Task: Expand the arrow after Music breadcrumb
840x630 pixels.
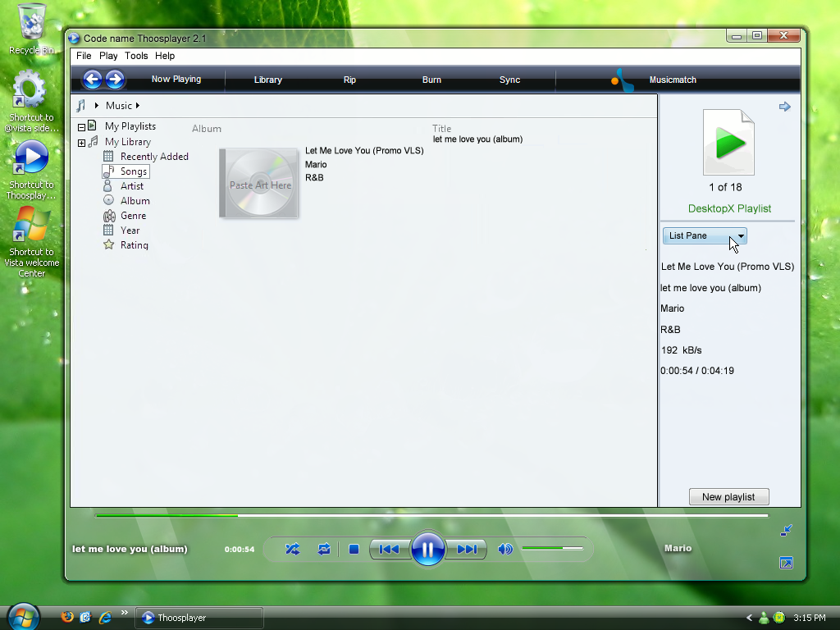Action: pos(138,106)
